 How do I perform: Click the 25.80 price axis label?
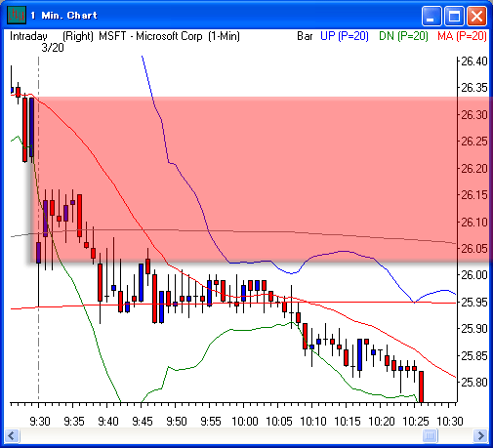[x=474, y=382]
